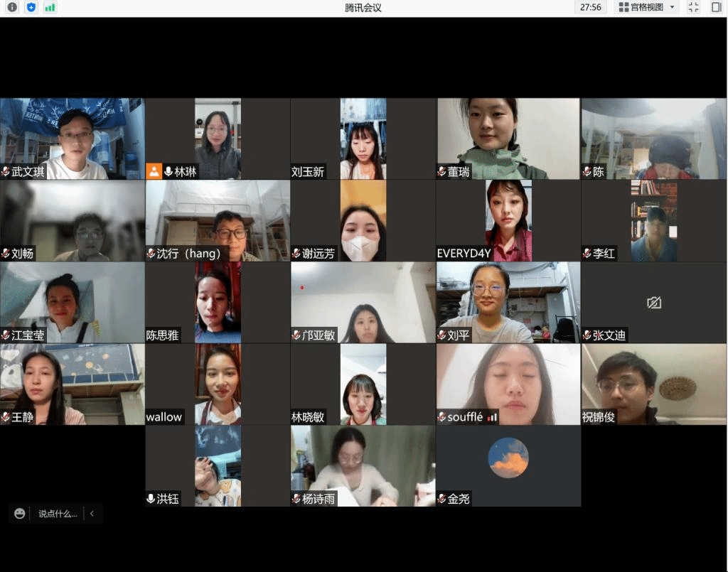Click the 27:56 meeting timer

click(x=591, y=7)
